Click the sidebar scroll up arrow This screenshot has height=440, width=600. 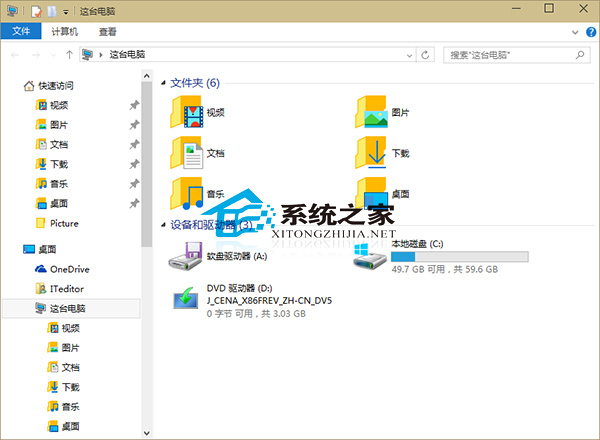pos(147,76)
